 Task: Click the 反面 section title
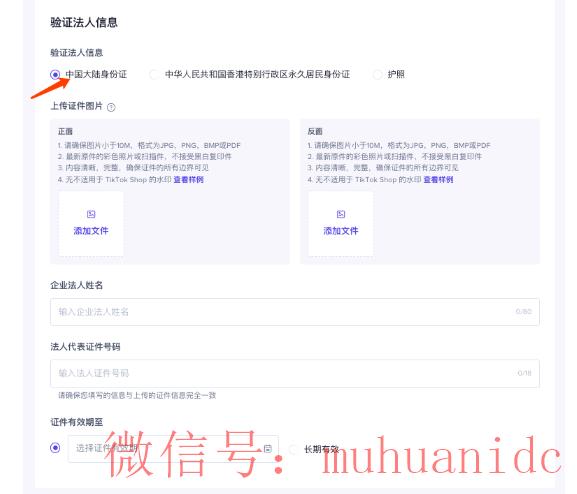click(x=315, y=131)
